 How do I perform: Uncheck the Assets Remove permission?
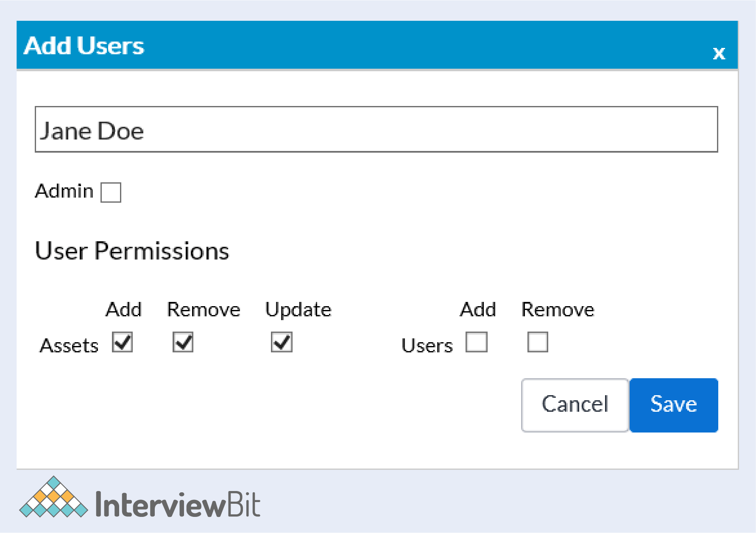click(x=183, y=342)
